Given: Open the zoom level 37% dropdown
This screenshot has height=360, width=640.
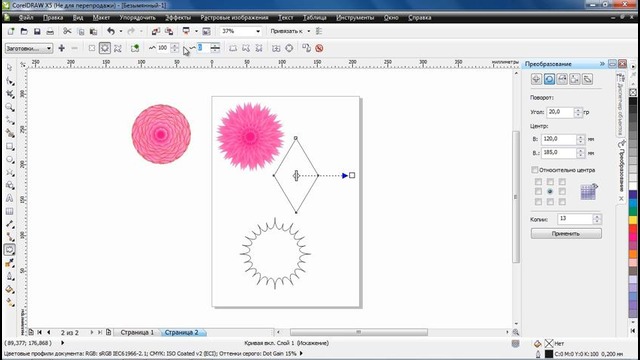Looking at the screenshot, I should [258, 31].
